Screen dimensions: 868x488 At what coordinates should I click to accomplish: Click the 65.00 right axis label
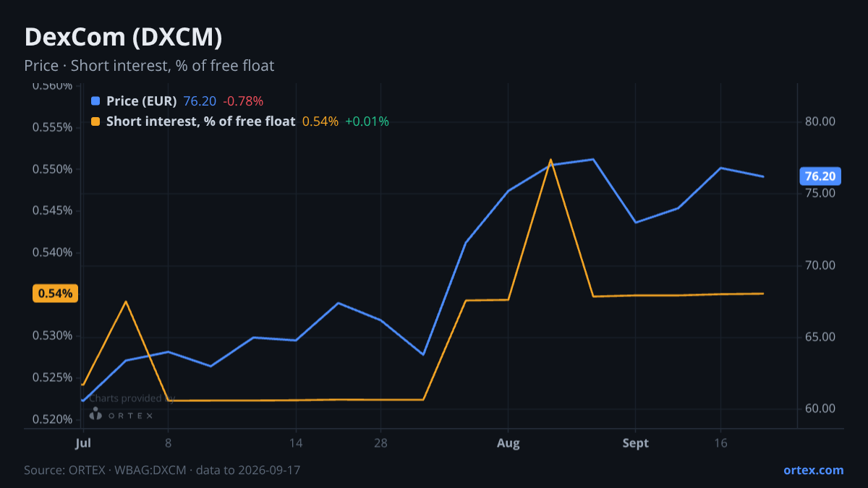tap(820, 337)
